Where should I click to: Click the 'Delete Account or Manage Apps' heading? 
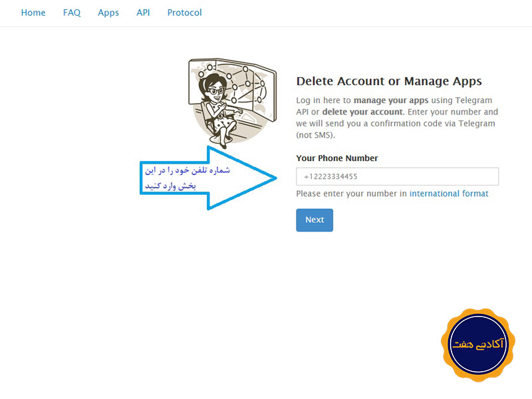(389, 81)
